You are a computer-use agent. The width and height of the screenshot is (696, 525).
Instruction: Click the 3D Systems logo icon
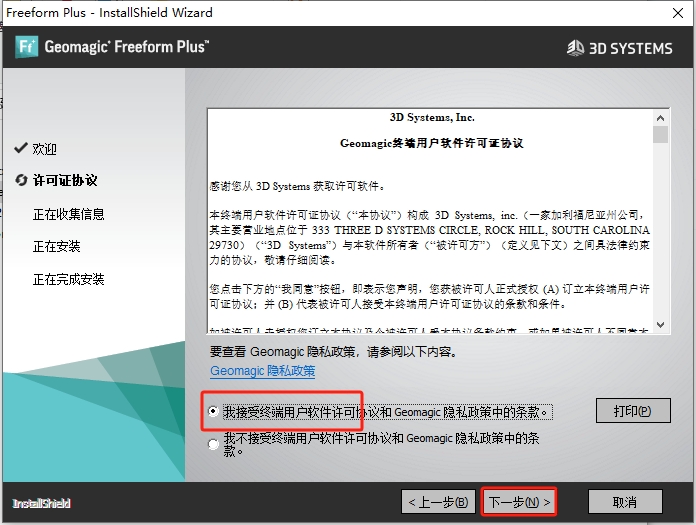click(x=576, y=48)
